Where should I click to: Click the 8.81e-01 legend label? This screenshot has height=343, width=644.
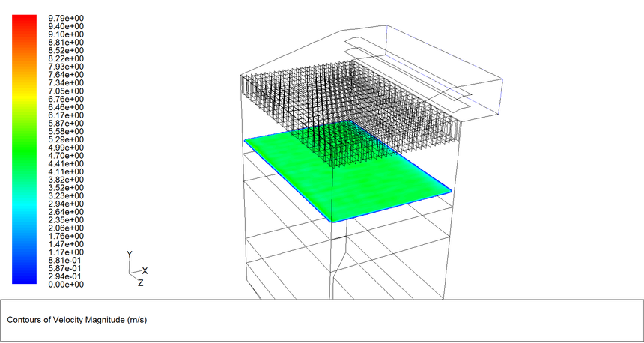click(66, 261)
